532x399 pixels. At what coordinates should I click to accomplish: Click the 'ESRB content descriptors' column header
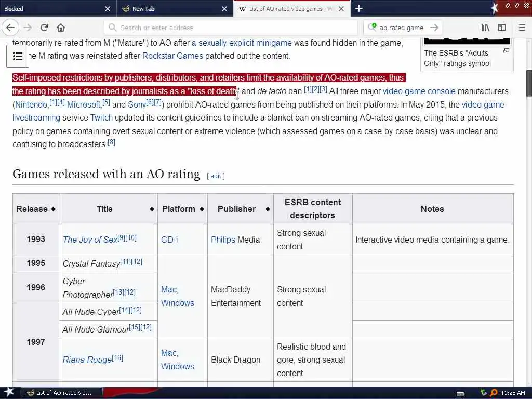click(x=312, y=209)
